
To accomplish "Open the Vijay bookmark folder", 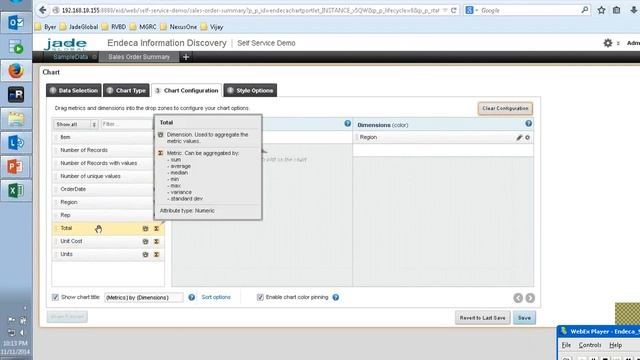I will pos(212,27).
